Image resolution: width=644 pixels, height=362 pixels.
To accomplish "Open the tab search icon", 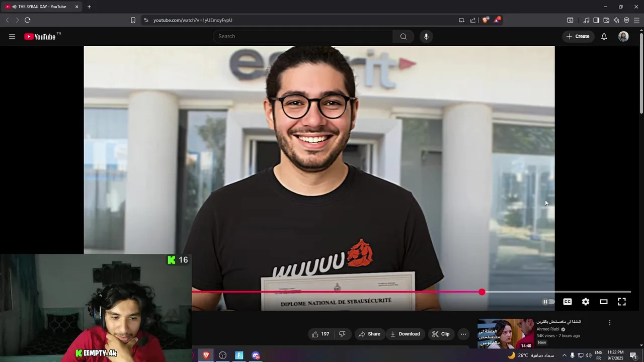I will tap(570, 20).
